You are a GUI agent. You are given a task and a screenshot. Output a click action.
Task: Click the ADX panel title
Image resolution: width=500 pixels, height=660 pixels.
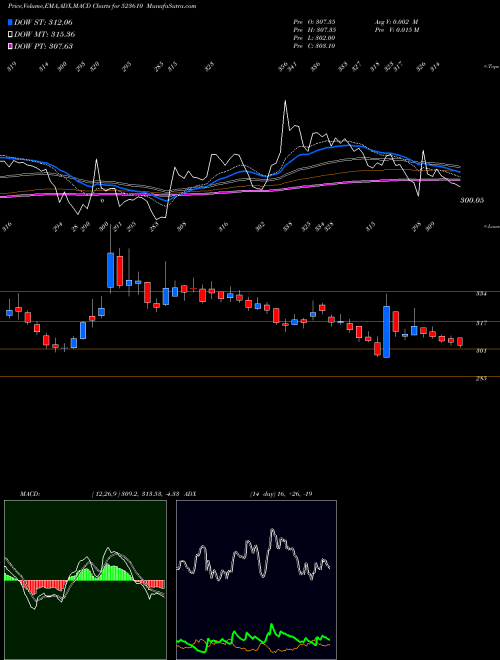tap(190, 494)
